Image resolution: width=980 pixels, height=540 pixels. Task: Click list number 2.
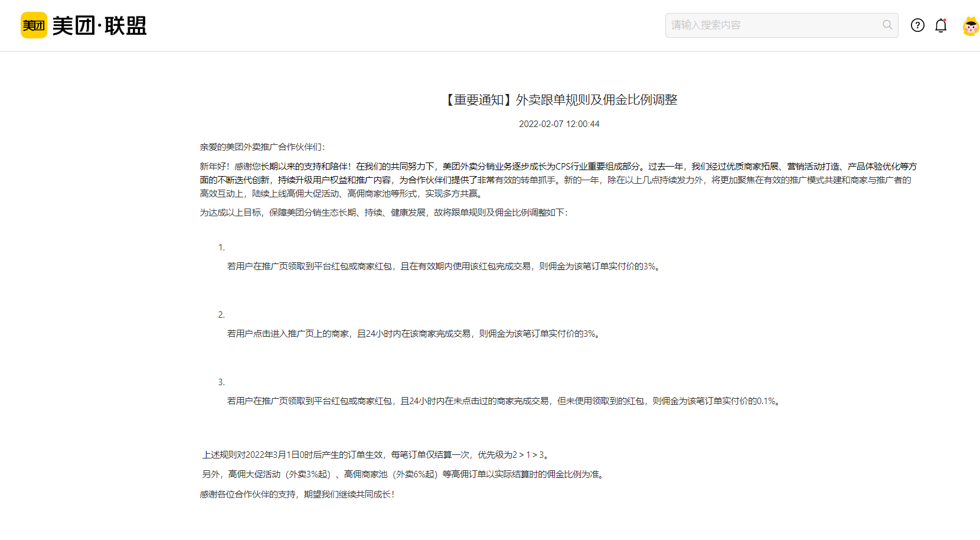[x=221, y=315]
